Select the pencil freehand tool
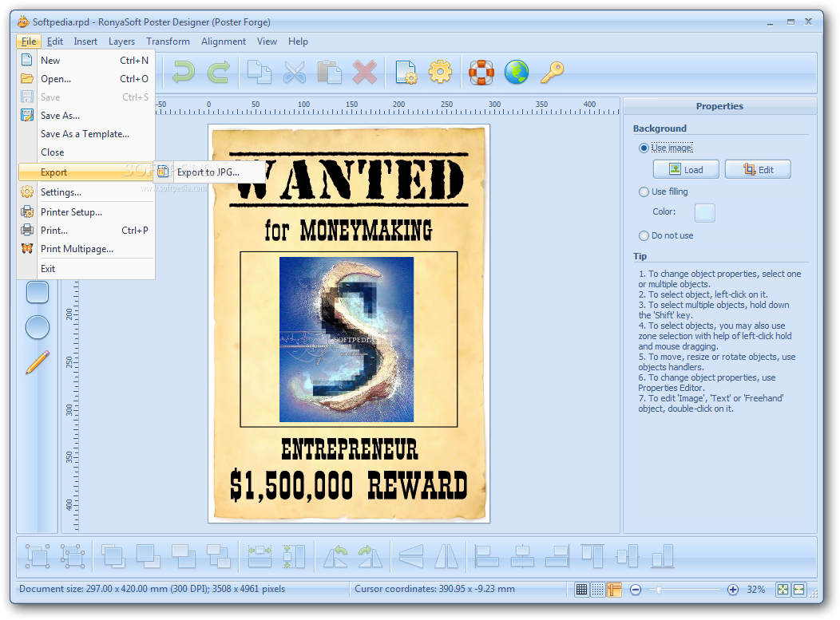 pyautogui.click(x=38, y=362)
